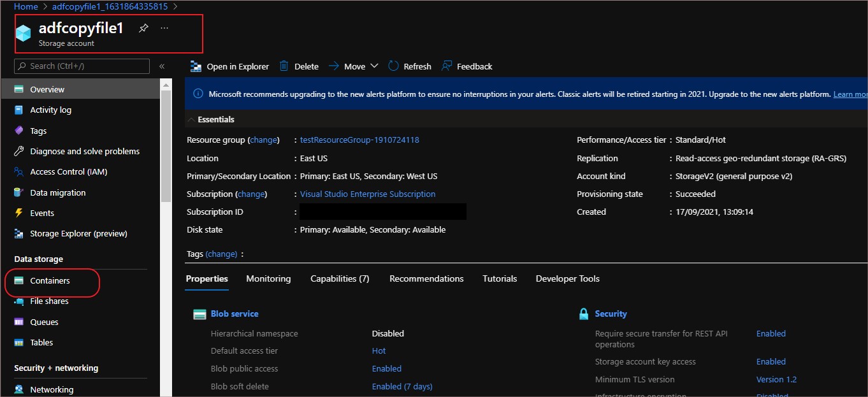The width and height of the screenshot is (868, 397).
Task: Pin adfcopyfile1 to dashboard
Action: 143,28
